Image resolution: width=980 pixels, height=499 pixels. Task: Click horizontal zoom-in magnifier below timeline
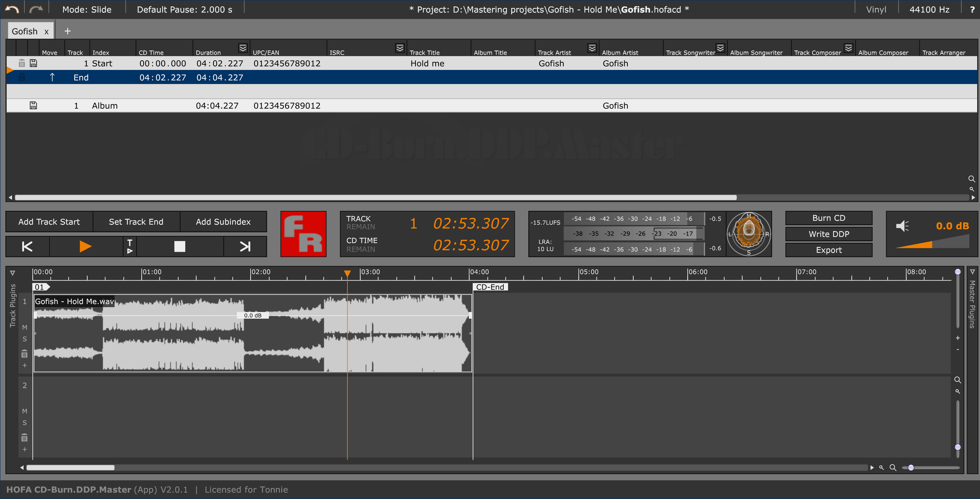[x=893, y=467]
